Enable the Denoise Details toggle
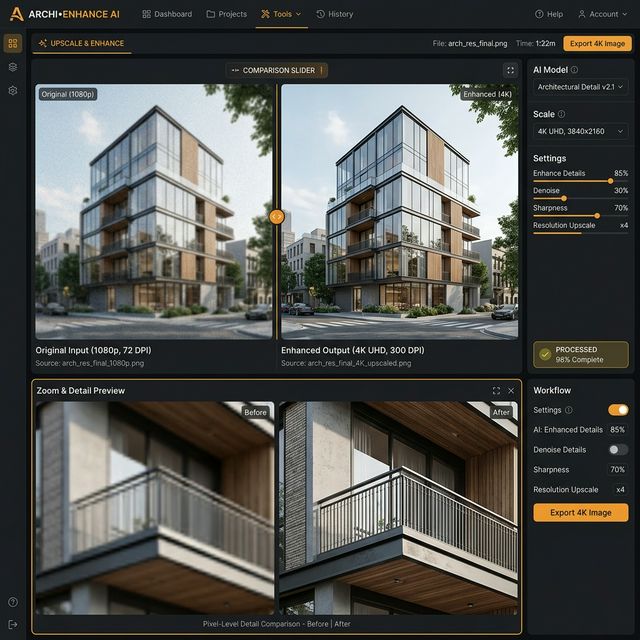 tap(618, 450)
